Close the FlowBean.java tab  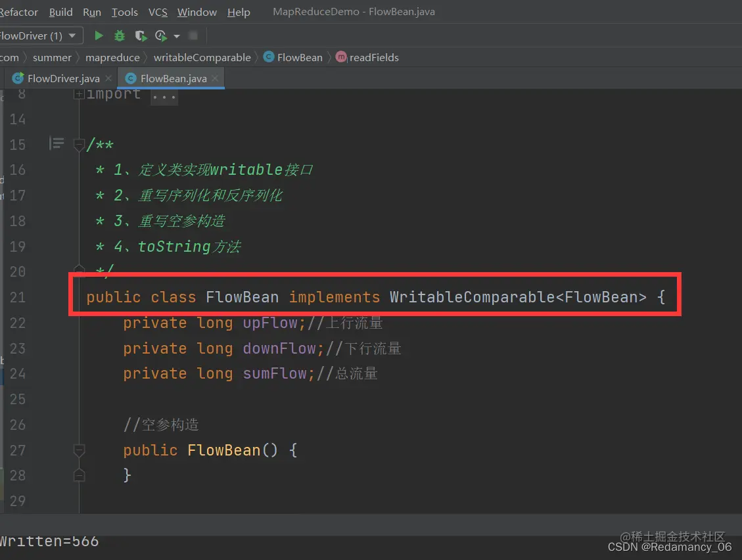[x=216, y=78]
